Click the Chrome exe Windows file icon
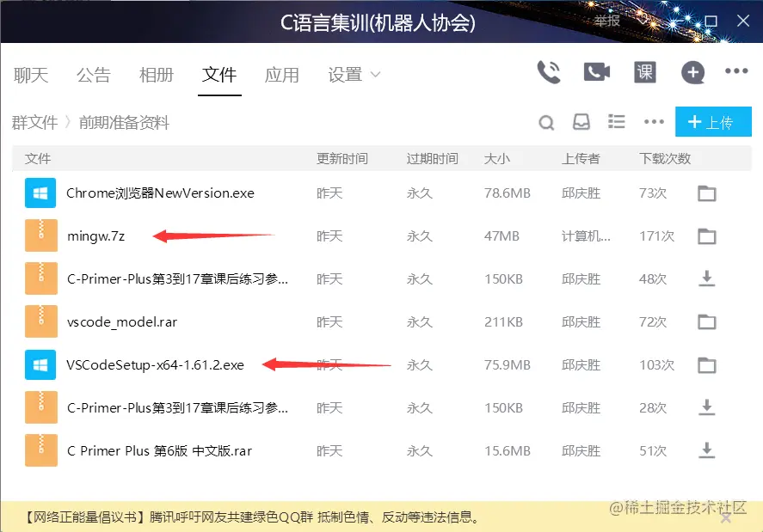 (40, 193)
